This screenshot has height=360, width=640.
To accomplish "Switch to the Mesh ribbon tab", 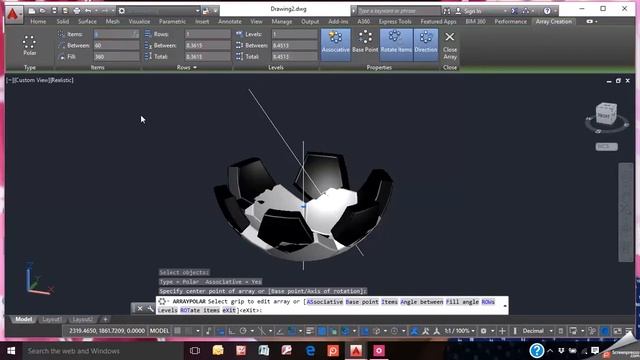I will tap(113, 21).
